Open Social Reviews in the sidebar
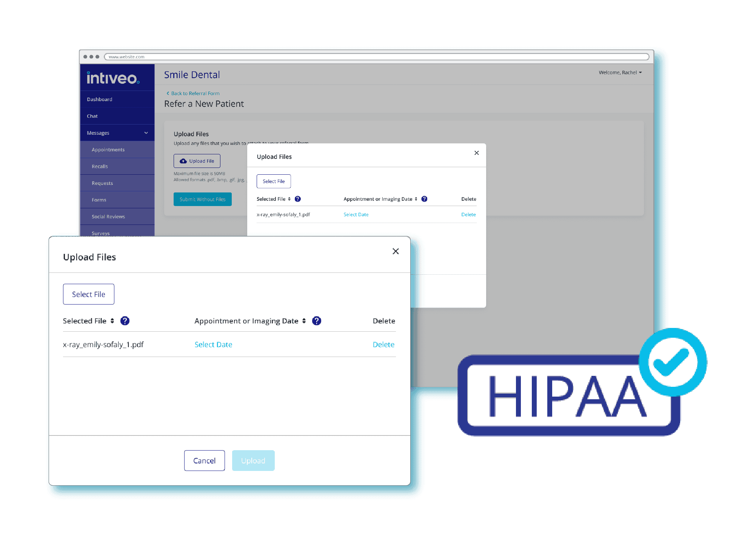Image resolution: width=736 pixels, height=560 pixels. pyautogui.click(x=117, y=217)
